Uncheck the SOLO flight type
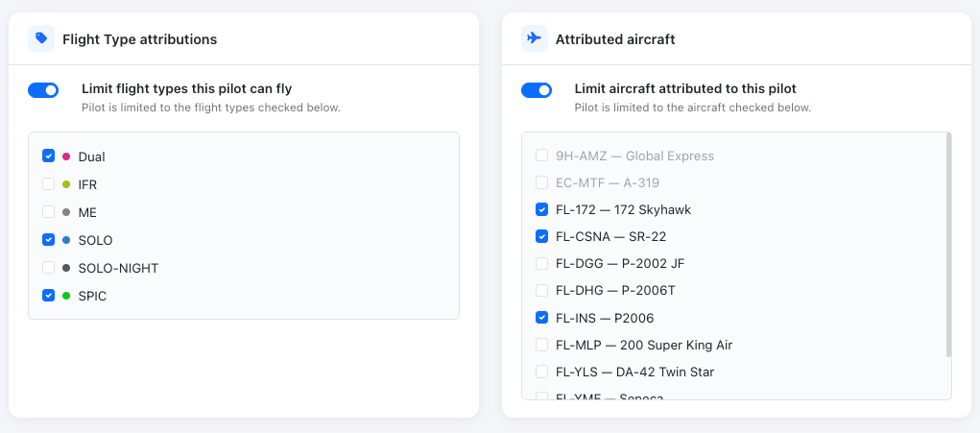Screen dimensions: 980x433 [x=49, y=239]
